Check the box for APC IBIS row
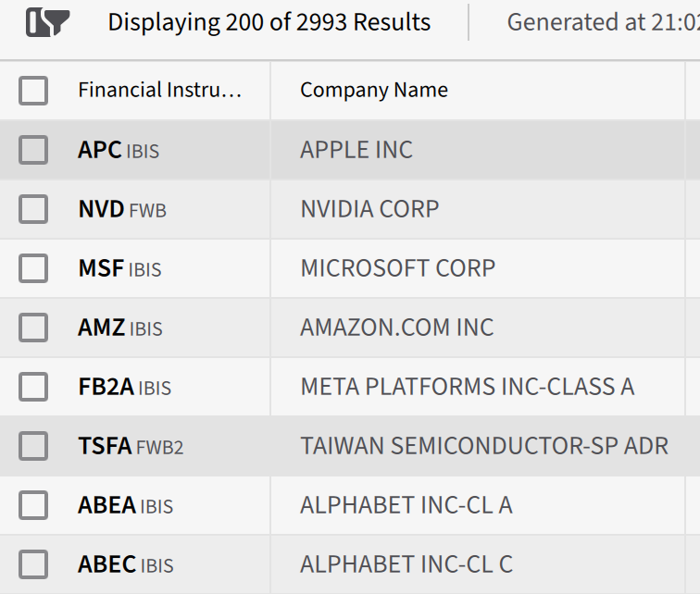This screenshot has width=700, height=594. pos(33,150)
